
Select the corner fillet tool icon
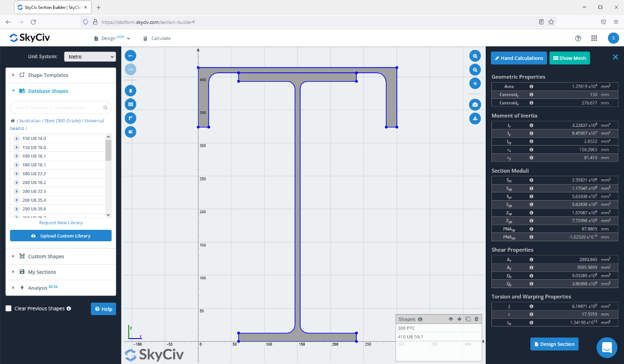coord(130,118)
